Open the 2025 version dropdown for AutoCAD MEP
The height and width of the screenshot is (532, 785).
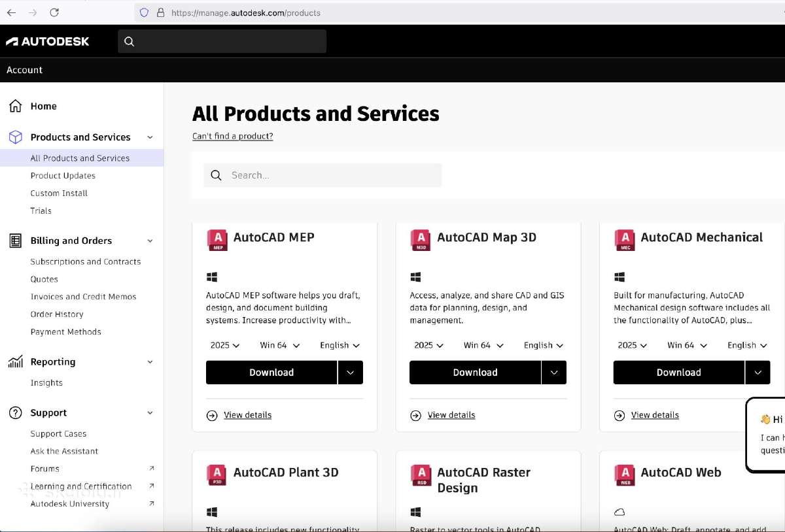coord(225,345)
